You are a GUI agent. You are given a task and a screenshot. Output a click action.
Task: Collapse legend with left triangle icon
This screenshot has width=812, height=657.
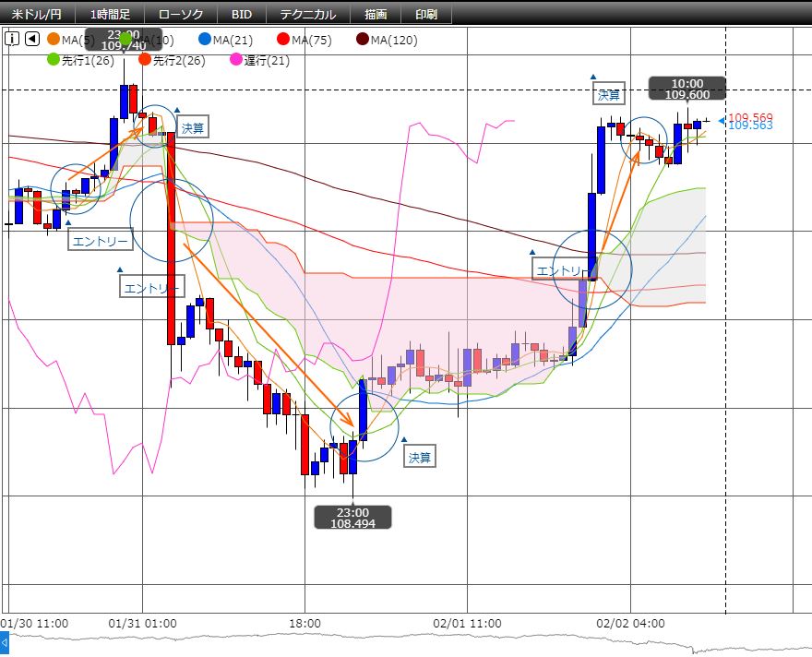pos(32,39)
